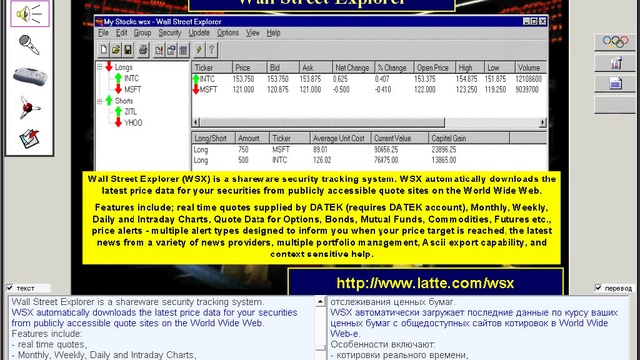The image size is (640, 360).
Task: Select the MSFT row in quotes table
Action: [369, 89]
